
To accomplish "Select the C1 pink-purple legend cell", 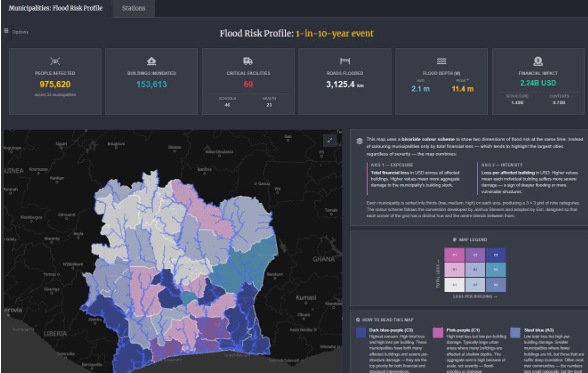I will point(454,255).
